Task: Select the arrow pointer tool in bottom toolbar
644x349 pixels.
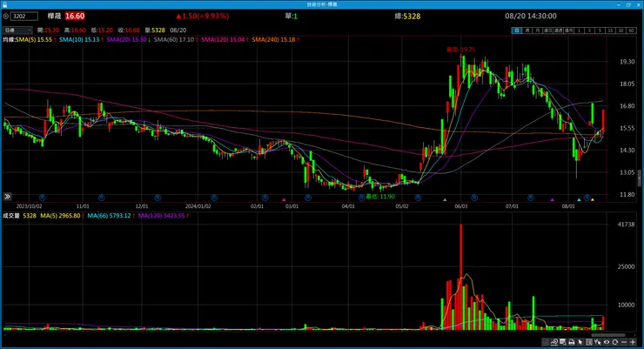Action: pos(580,342)
